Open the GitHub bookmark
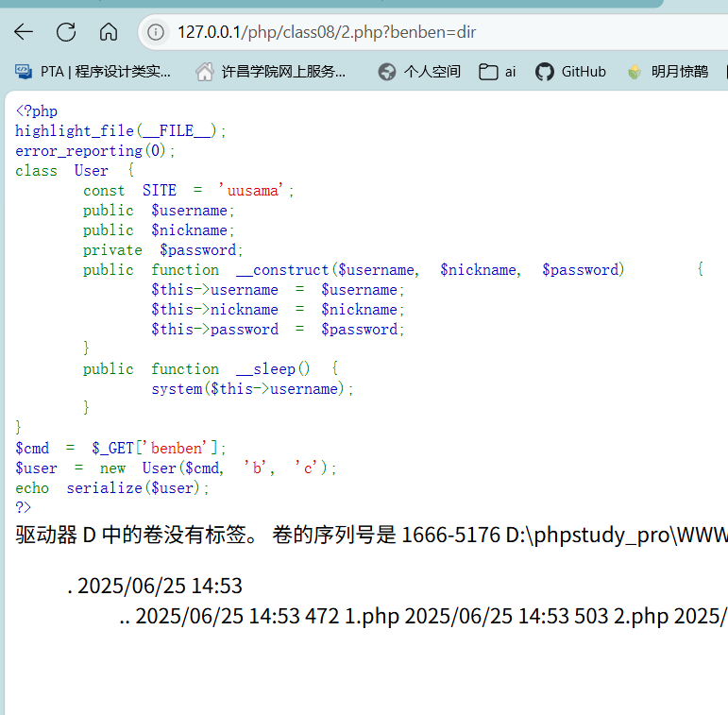Image resolution: width=728 pixels, height=715 pixels. pos(570,72)
